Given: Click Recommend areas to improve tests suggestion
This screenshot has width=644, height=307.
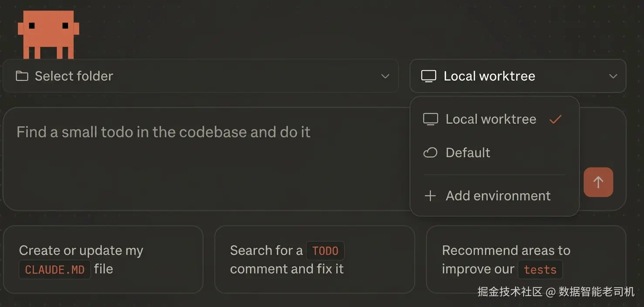Looking at the screenshot, I should pos(525,259).
